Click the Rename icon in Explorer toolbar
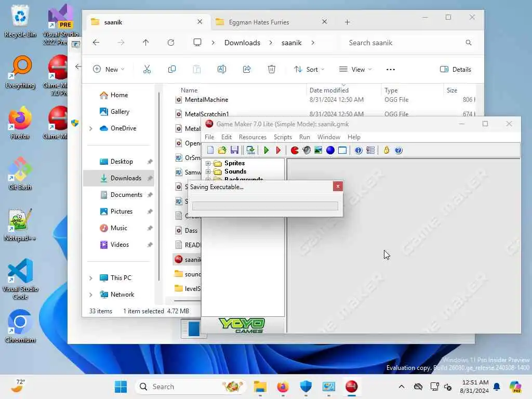The width and height of the screenshot is (532, 399). point(221,69)
